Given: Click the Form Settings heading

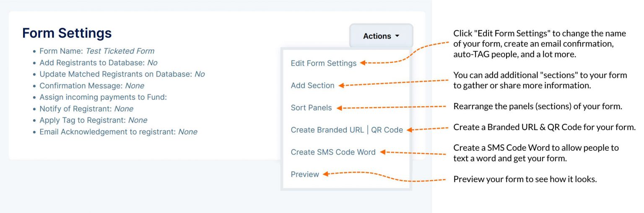Looking at the screenshot, I should [67, 33].
